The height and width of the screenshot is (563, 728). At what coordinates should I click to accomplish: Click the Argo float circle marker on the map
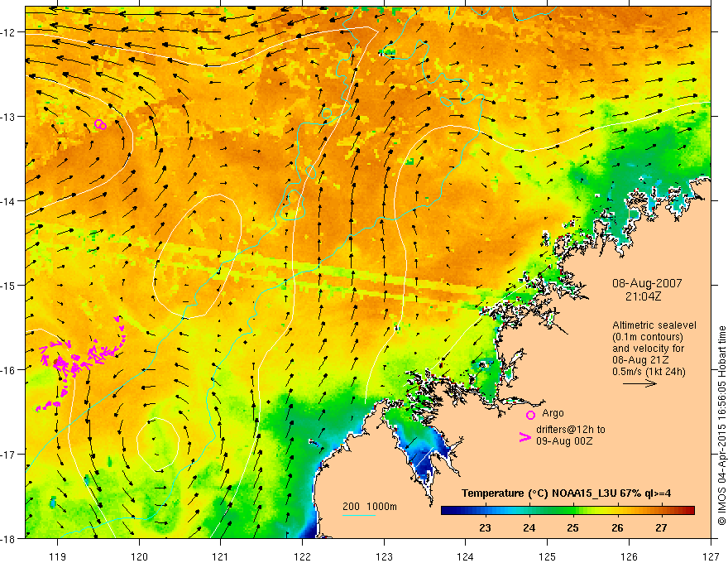tap(100, 124)
